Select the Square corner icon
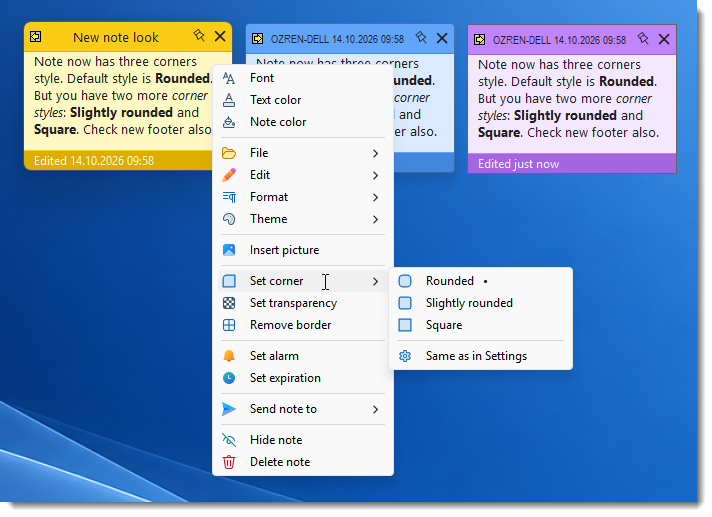The width and height of the screenshot is (712, 517). pos(405,325)
